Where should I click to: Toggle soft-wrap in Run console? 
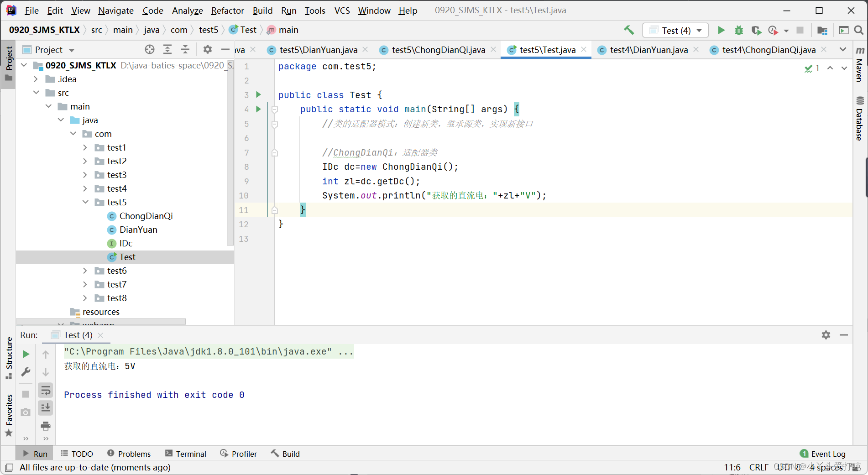(46, 391)
